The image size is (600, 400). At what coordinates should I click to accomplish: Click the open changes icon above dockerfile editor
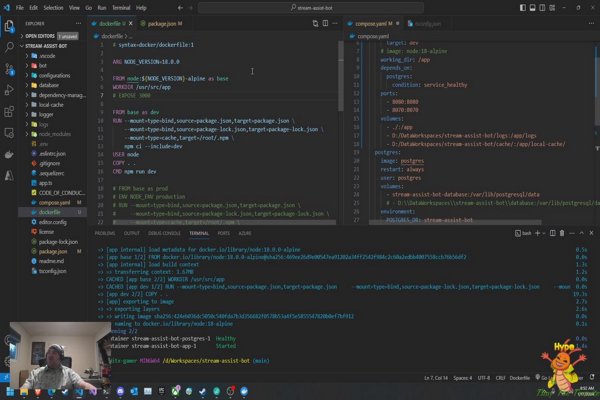pos(315,23)
